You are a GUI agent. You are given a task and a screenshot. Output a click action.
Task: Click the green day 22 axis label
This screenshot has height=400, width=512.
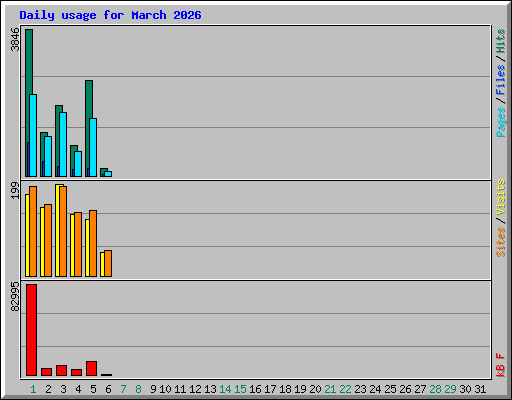point(345,389)
